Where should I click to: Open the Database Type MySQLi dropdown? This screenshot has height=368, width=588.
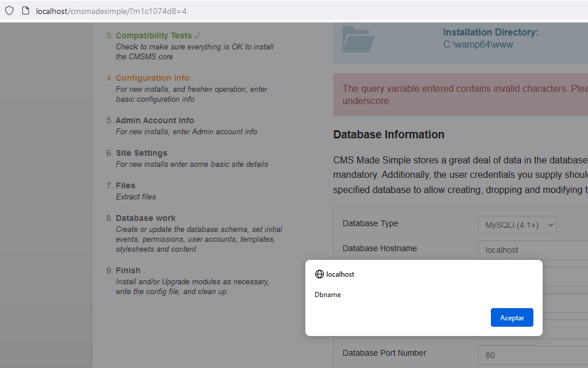(x=516, y=225)
